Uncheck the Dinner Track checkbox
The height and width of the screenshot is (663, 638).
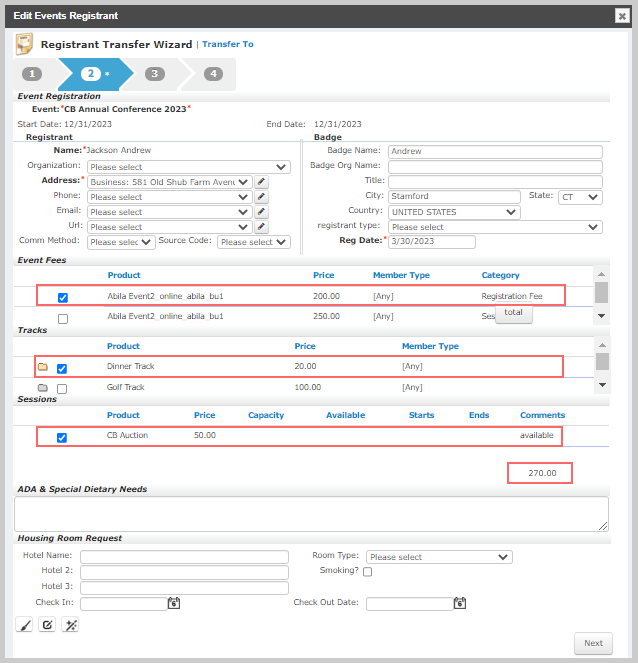coord(62,369)
